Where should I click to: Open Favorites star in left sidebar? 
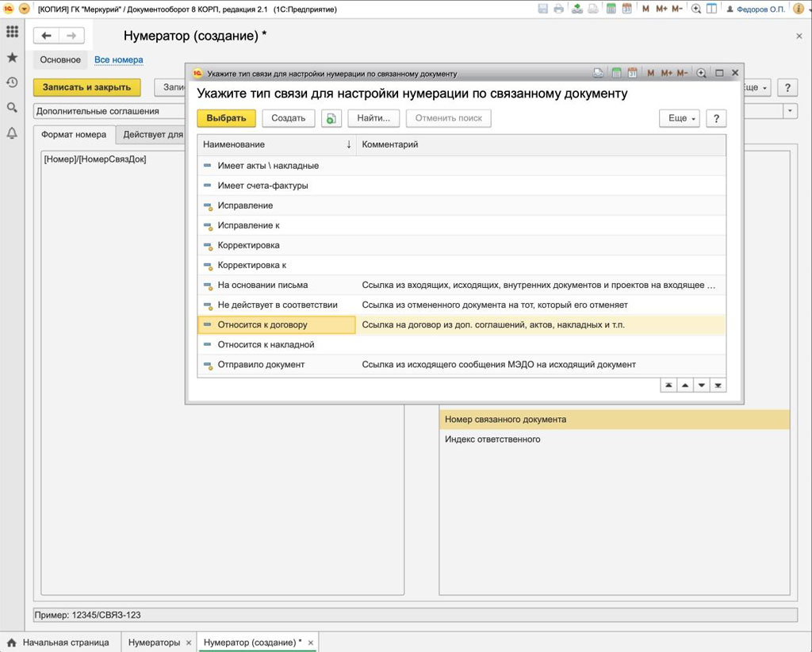(x=12, y=58)
